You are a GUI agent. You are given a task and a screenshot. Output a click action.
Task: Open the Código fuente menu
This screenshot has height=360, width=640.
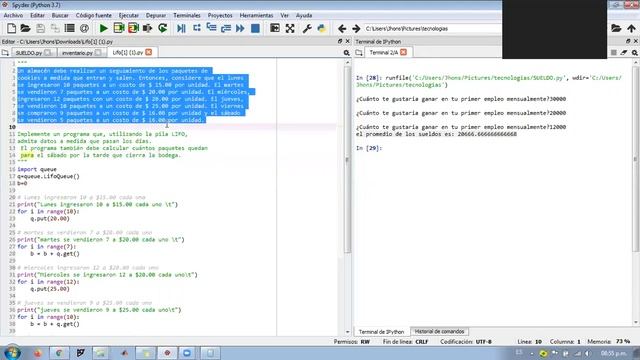tap(93, 15)
